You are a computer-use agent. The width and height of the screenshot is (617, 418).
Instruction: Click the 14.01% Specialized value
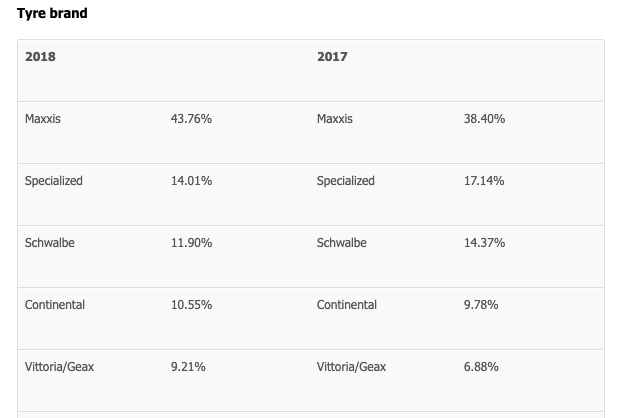(x=191, y=181)
